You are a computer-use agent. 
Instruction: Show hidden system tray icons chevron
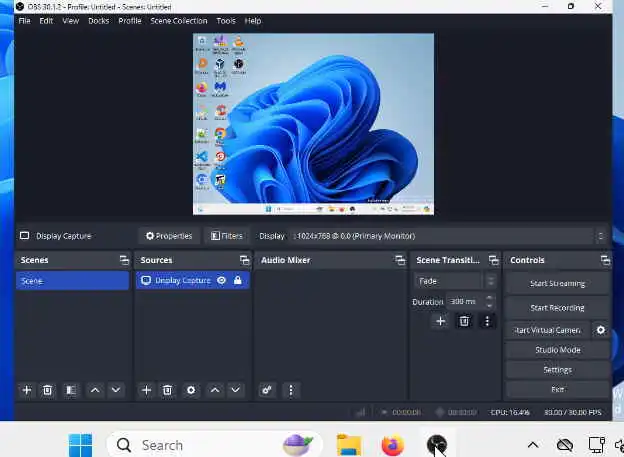533,445
